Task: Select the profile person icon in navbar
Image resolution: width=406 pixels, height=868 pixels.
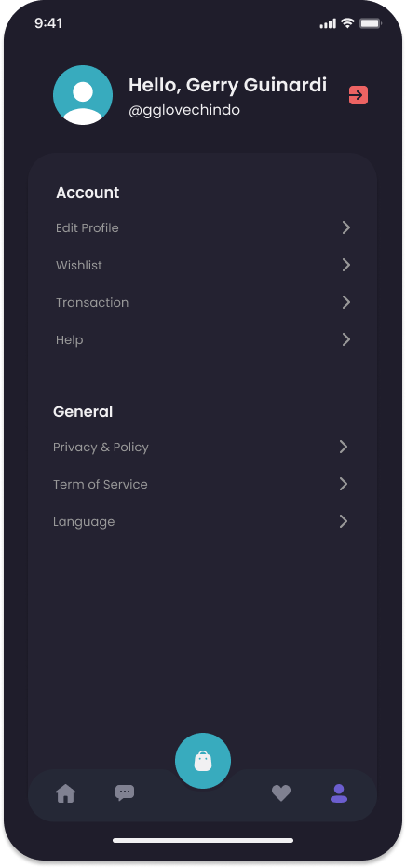Action: (x=339, y=793)
